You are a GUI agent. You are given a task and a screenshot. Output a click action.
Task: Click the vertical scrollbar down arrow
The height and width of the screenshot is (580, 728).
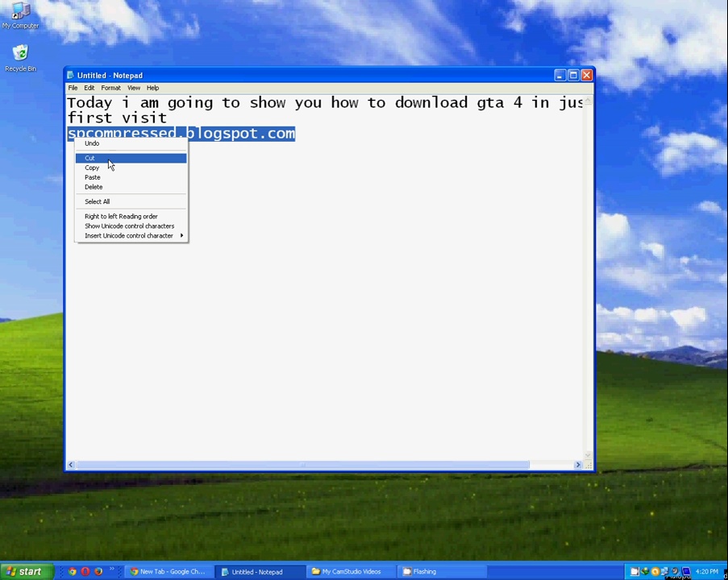[589, 456]
